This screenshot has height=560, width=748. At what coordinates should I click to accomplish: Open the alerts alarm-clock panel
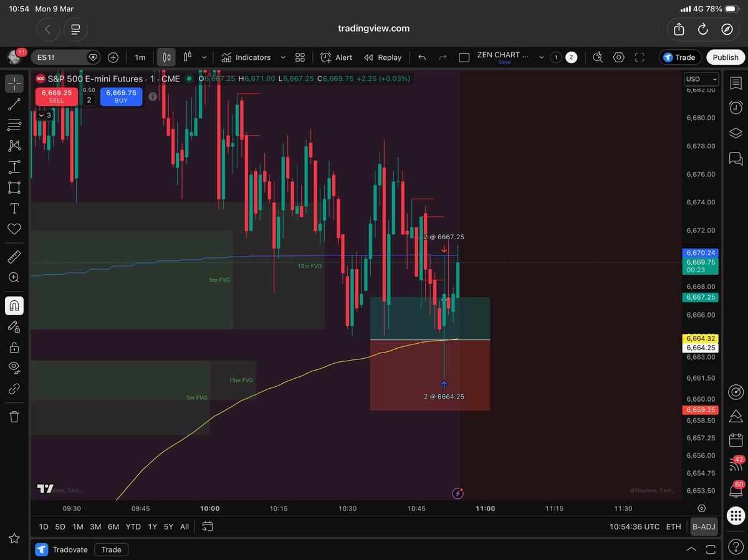(736, 107)
